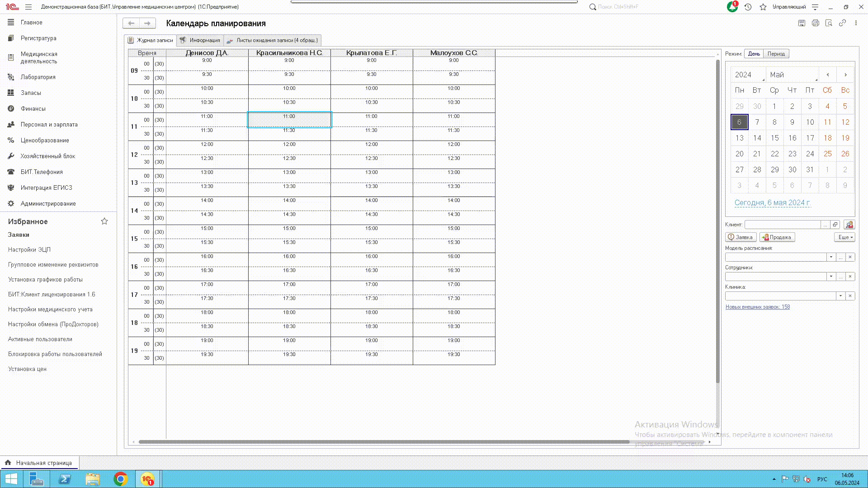Click the get link chain icon
Image resolution: width=868 pixels, height=488 pixels.
(x=842, y=23)
